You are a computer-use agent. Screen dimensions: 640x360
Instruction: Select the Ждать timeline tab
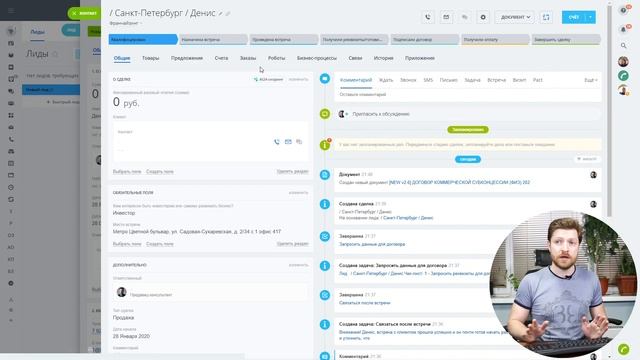(x=386, y=80)
